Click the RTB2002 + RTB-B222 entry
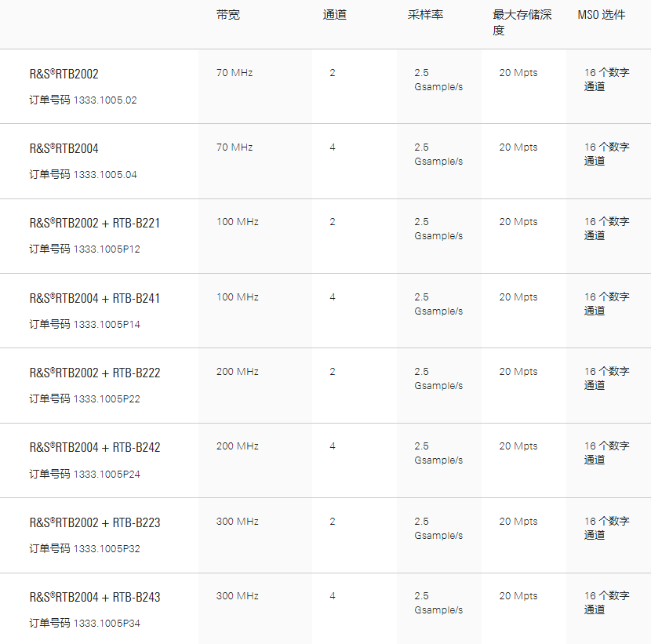This screenshot has width=651, height=644. (x=95, y=373)
